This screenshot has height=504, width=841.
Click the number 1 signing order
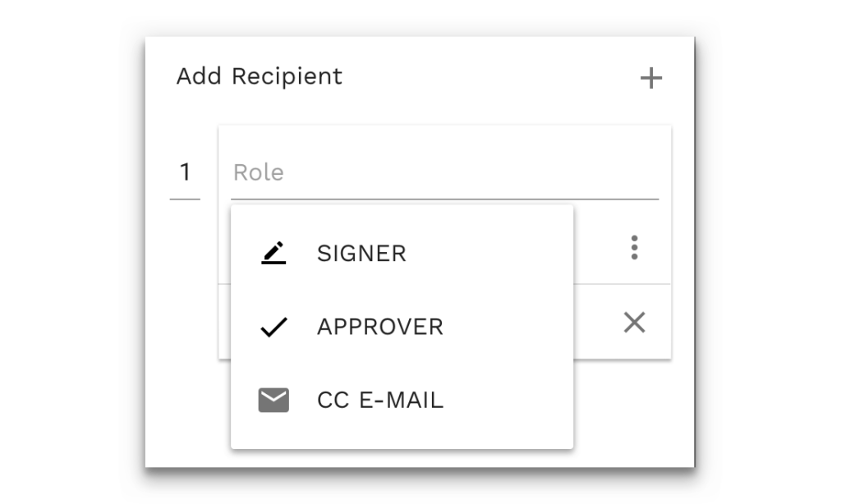pyautogui.click(x=185, y=172)
